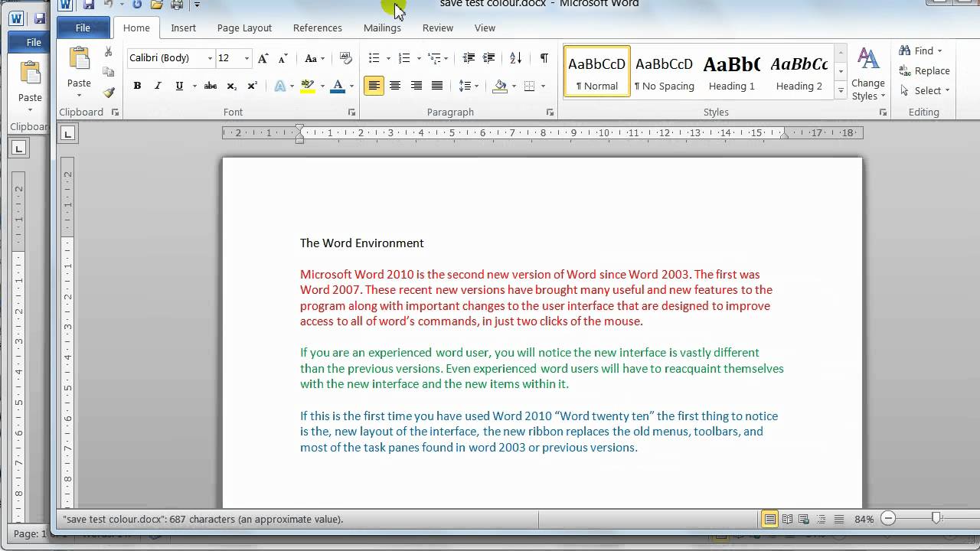
Task: Apply the Heading 1 style
Action: [731, 71]
